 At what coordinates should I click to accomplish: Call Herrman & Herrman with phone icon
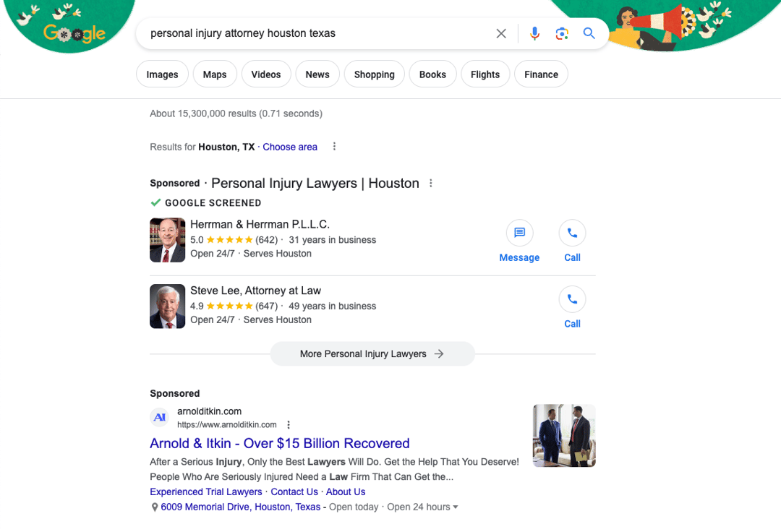[572, 233]
